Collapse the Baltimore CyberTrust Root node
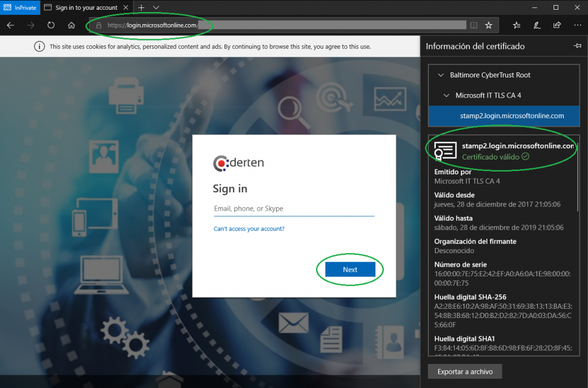 (x=440, y=75)
